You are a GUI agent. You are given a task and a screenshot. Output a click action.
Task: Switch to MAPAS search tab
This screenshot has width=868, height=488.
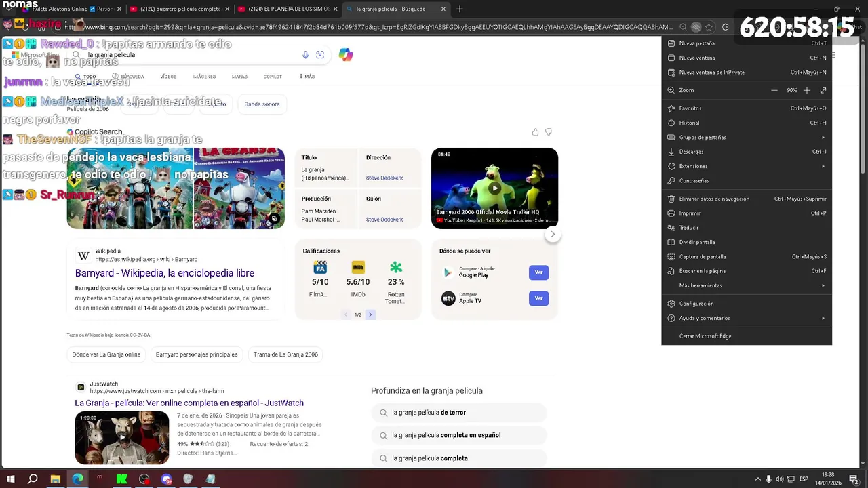point(239,77)
